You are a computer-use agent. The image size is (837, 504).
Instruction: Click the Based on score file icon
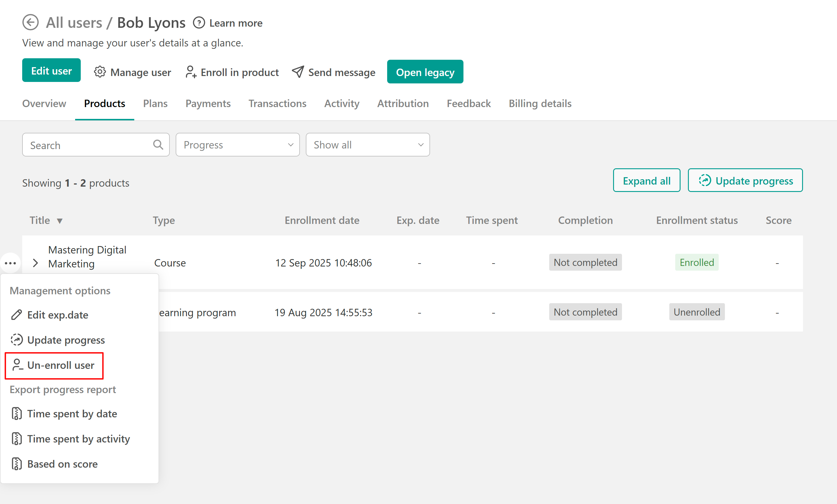pyautogui.click(x=17, y=464)
